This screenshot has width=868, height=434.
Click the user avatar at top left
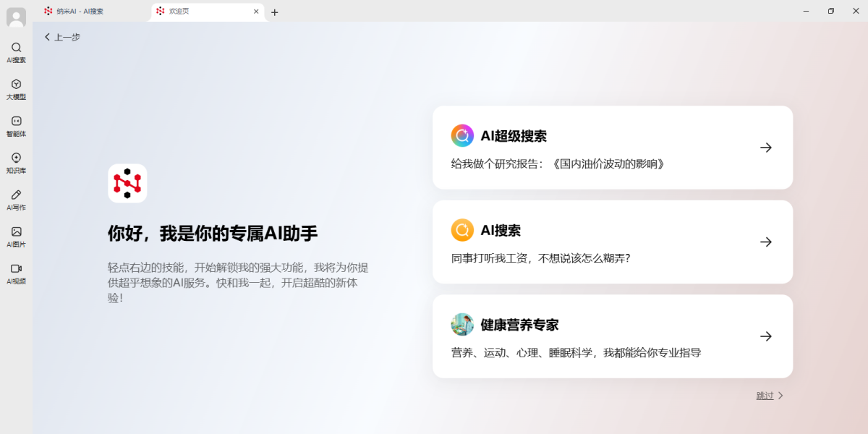click(x=15, y=17)
